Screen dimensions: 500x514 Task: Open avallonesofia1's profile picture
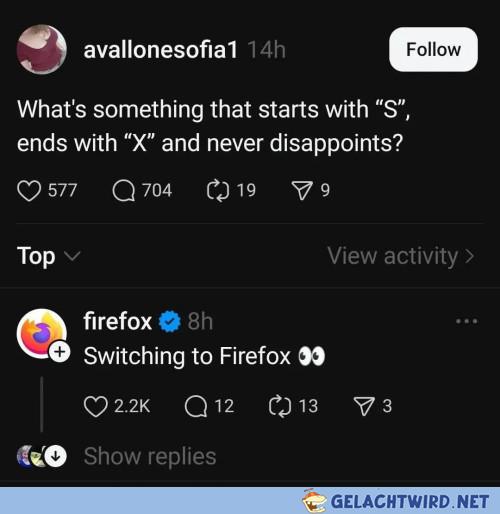[42, 49]
